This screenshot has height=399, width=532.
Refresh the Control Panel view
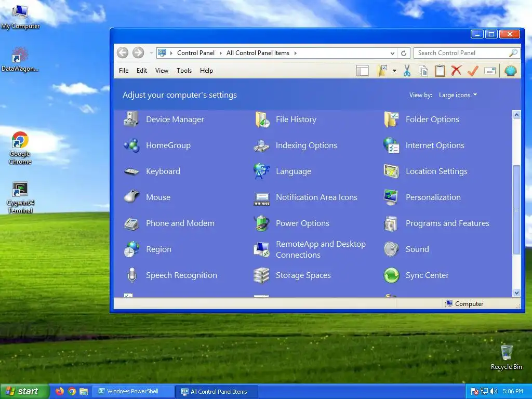[x=404, y=53]
